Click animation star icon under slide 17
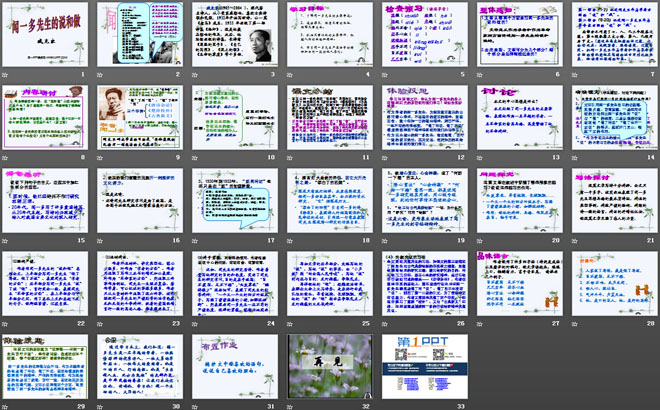 coord(195,240)
